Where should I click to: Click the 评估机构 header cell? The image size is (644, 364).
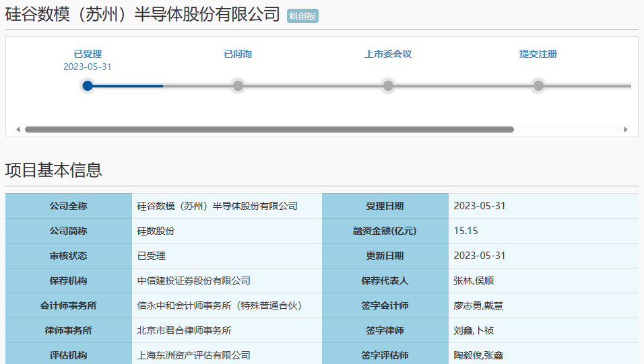point(69,354)
